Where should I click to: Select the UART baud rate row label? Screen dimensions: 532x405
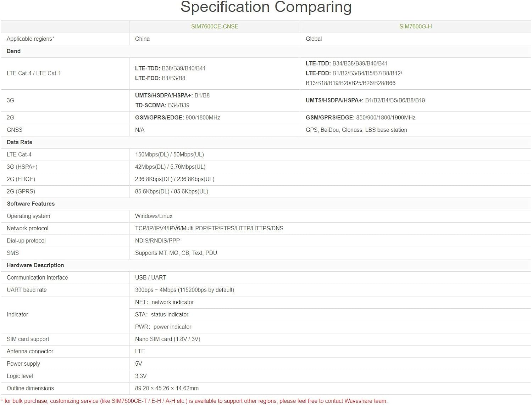click(27, 290)
